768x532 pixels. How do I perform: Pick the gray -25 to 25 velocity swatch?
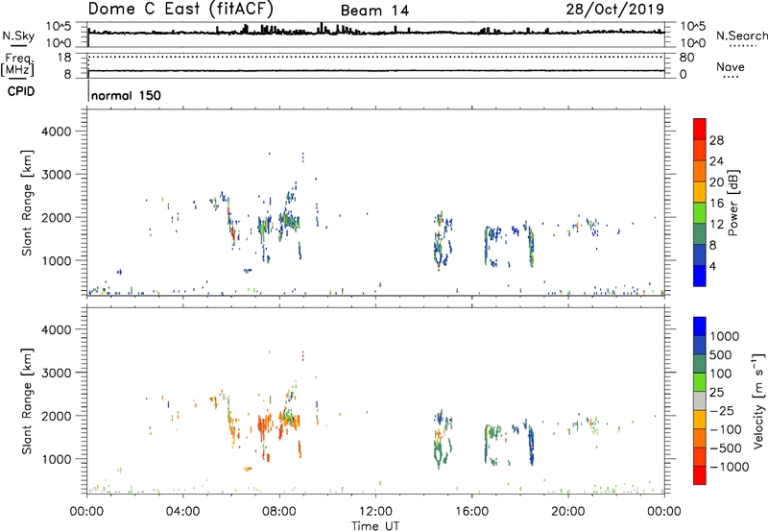[x=700, y=400]
